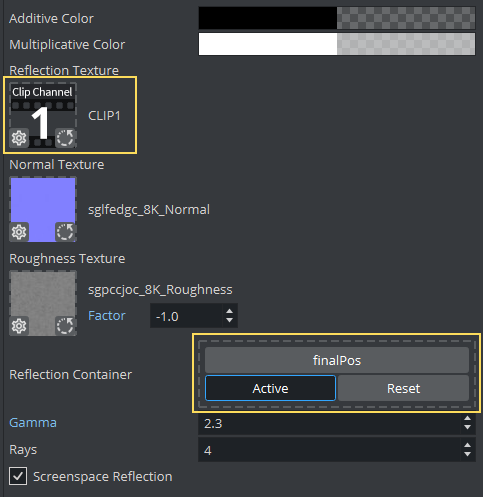Viewport: 483px width, 497px height.
Task: Increase Gamma value with up arrow
Action: click(467, 419)
